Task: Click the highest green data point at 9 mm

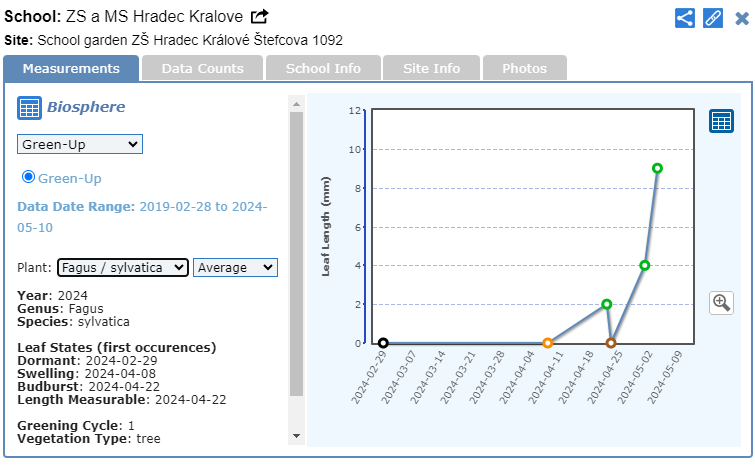Action: click(657, 168)
